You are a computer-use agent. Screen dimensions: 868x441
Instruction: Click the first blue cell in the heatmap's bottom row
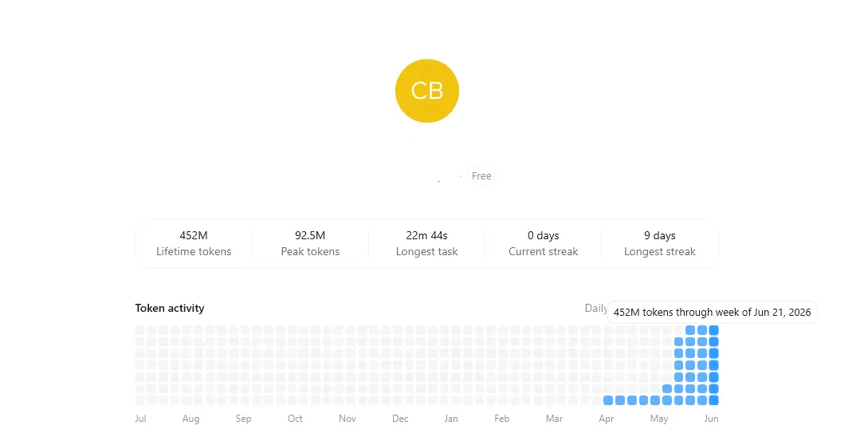(x=608, y=400)
